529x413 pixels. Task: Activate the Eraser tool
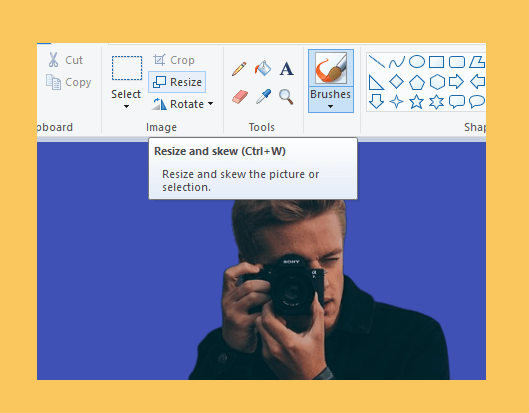[x=240, y=97]
